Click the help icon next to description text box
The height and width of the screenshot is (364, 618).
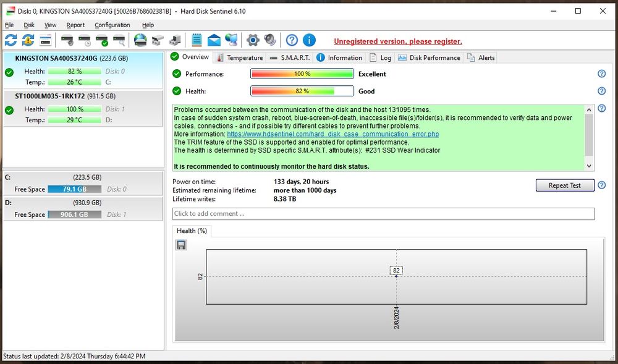(601, 108)
